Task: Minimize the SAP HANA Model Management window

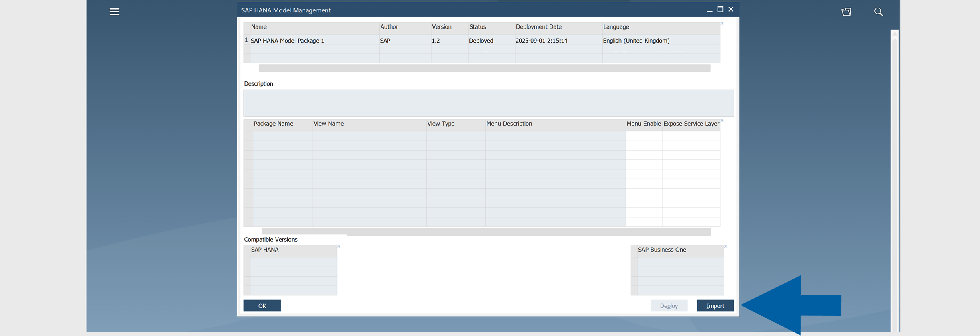Action: pos(710,10)
